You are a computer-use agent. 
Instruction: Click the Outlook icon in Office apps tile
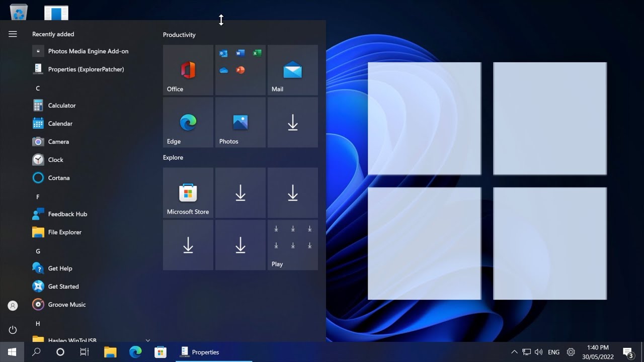[x=224, y=53]
